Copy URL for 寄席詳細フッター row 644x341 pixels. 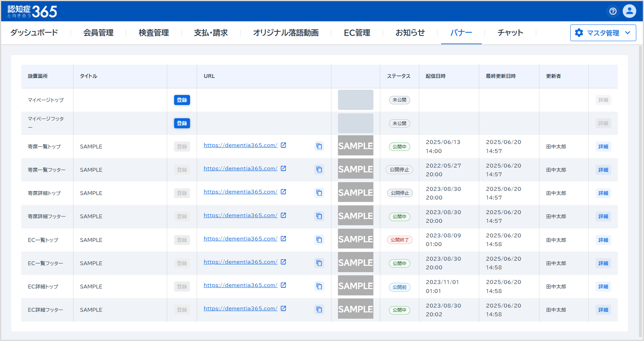coord(319,216)
